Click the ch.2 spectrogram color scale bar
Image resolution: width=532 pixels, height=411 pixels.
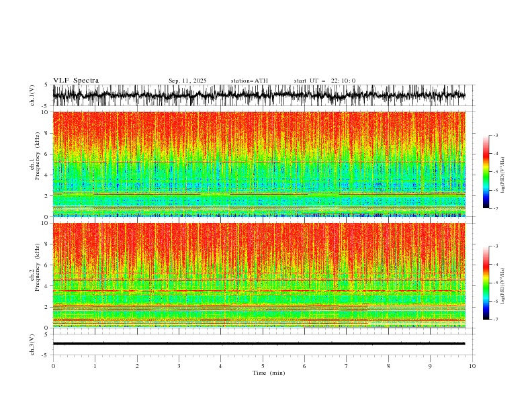(486, 283)
